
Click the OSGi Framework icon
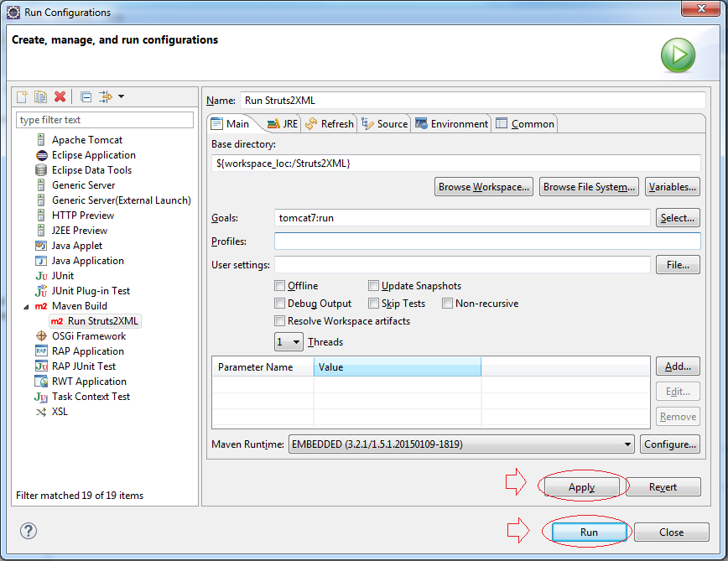click(x=41, y=336)
